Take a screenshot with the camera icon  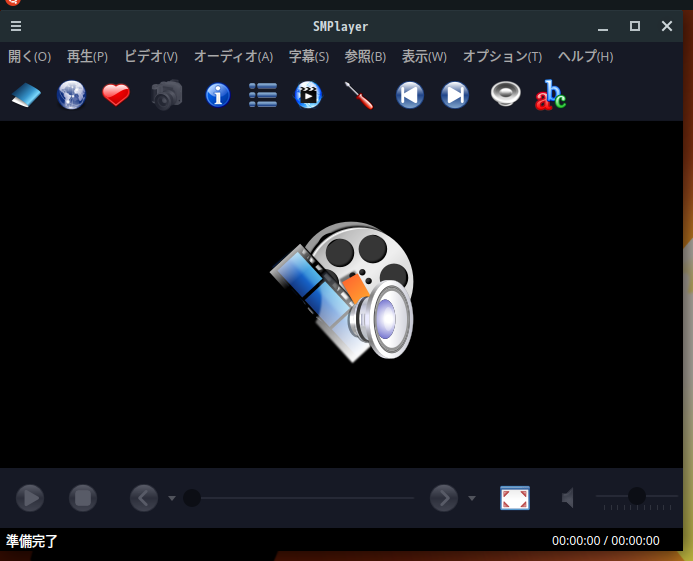pyautogui.click(x=167, y=95)
